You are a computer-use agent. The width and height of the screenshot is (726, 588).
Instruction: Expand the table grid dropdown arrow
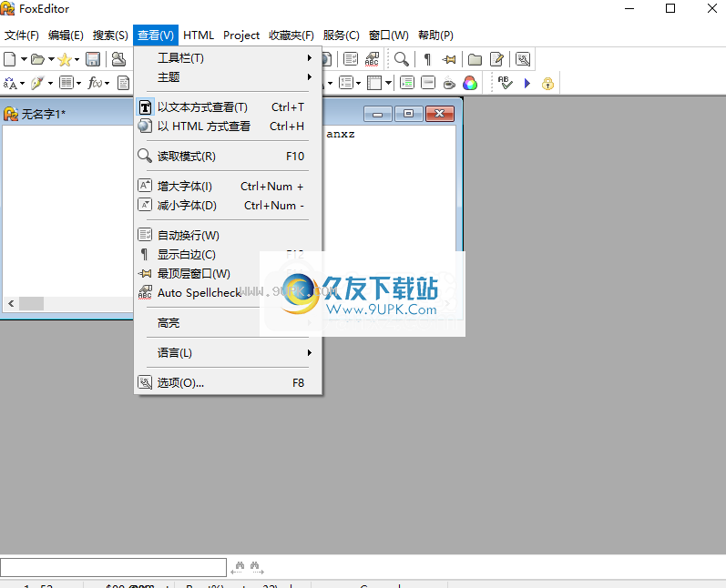tap(388, 83)
